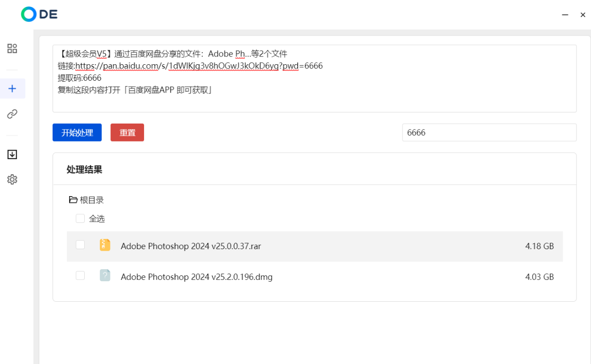Click the unknown-type dmg file icon

tap(105, 275)
